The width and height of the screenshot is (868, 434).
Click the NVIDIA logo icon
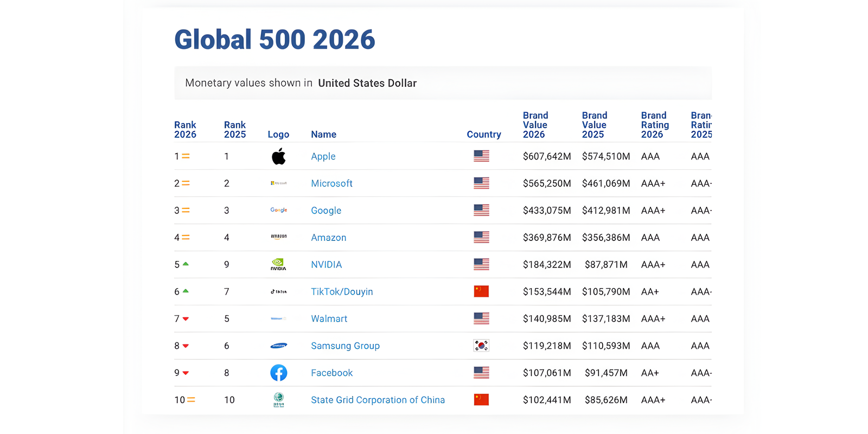point(278,264)
